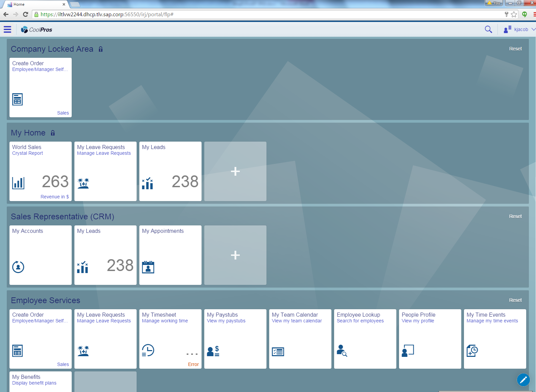Click the My Leads chart icon in My Home
536x392 pixels.
click(x=147, y=183)
